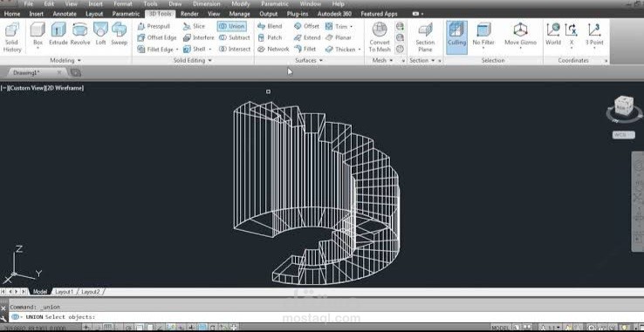Switch to the Layout1 tab
644x332 pixels.
click(x=64, y=292)
